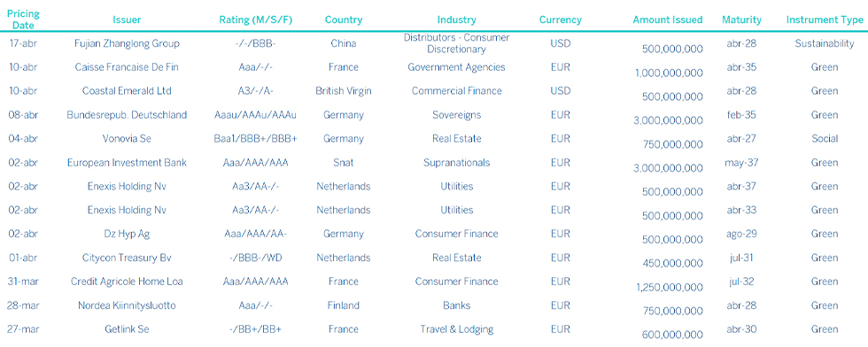Click Nordea Kiinnitysluotto issuer cell

[127, 305]
